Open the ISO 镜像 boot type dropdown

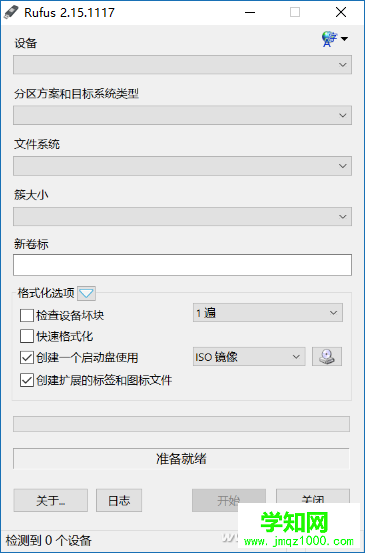coord(249,357)
